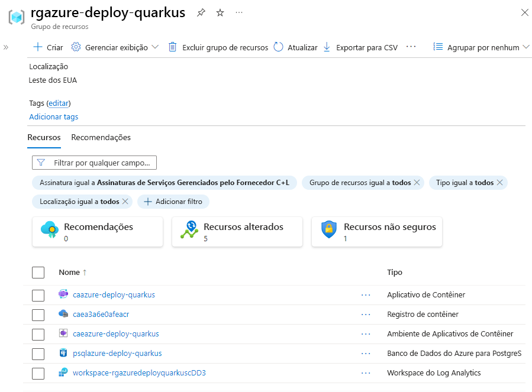Click the Filtrar por qualquer campo field
Screen dimensions: 532x392
tap(94, 162)
